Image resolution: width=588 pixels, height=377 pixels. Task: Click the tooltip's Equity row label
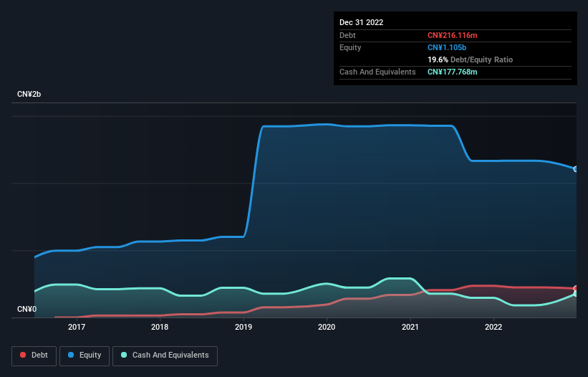(x=350, y=47)
